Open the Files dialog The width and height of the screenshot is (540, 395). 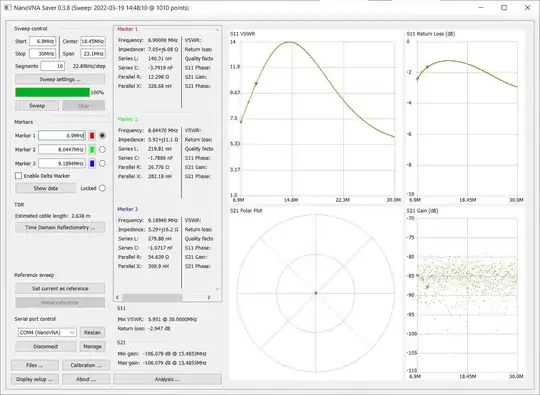pyautogui.click(x=34, y=365)
